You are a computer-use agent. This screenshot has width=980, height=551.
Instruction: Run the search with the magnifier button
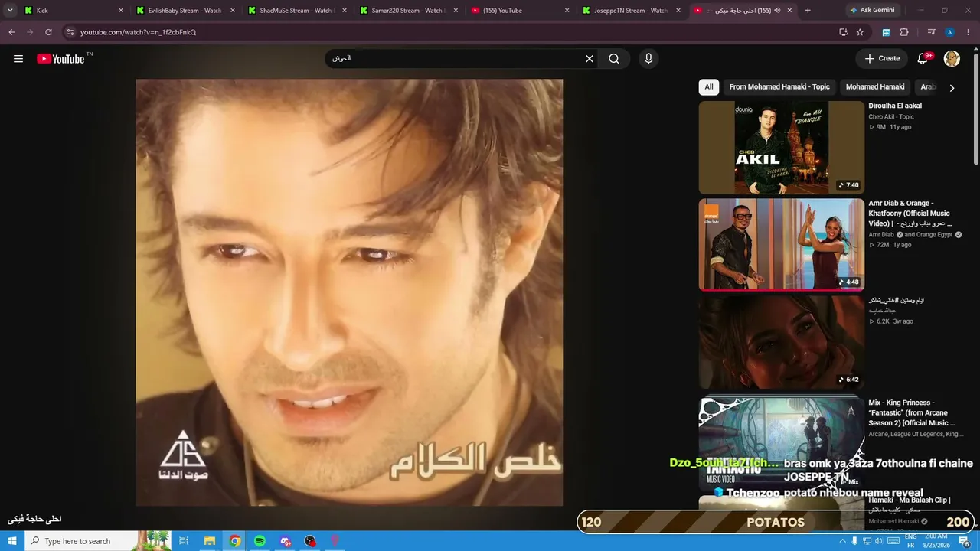pos(614,59)
